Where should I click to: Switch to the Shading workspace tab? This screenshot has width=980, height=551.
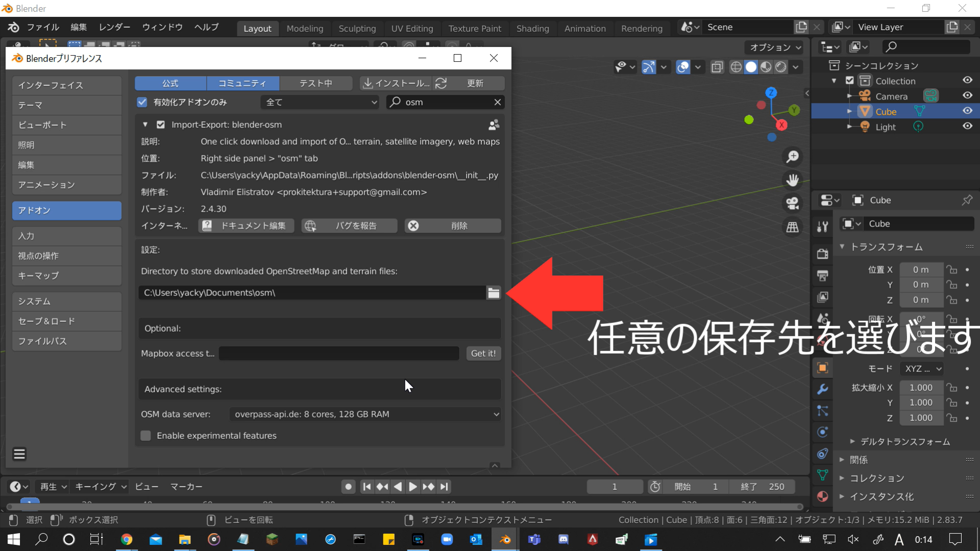click(x=532, y=29)
